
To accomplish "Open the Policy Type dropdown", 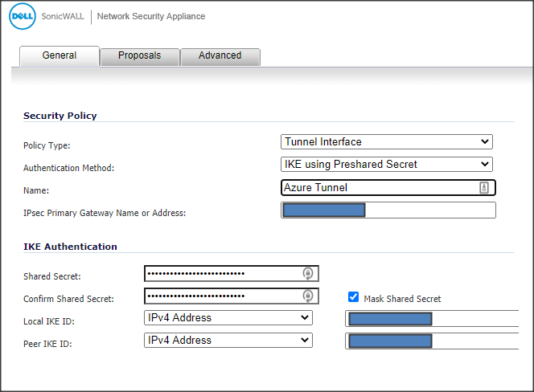I will 387,142.
